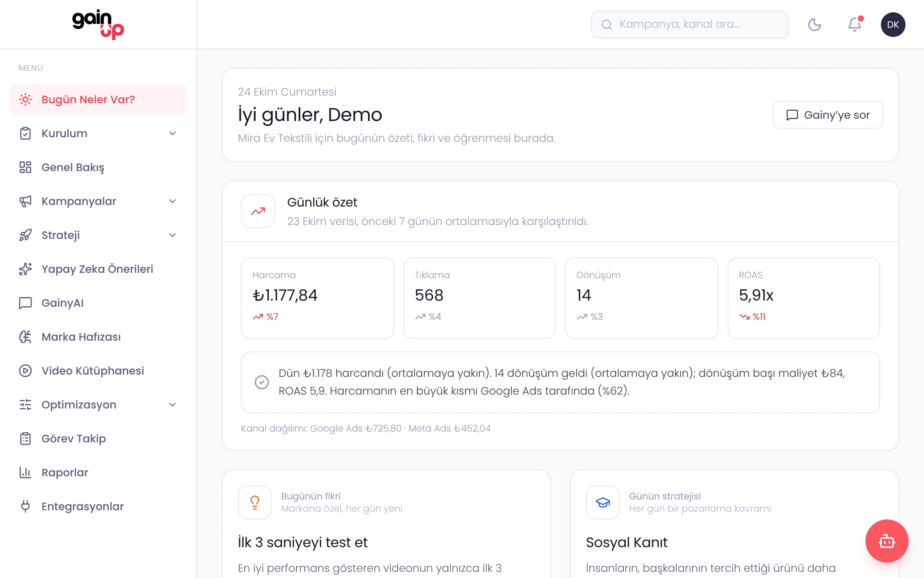Click the sparkles icon for Yapay Zeka Önerileri
The width and height of the screenshot is (924, 578).
click(x=25, y=269)
